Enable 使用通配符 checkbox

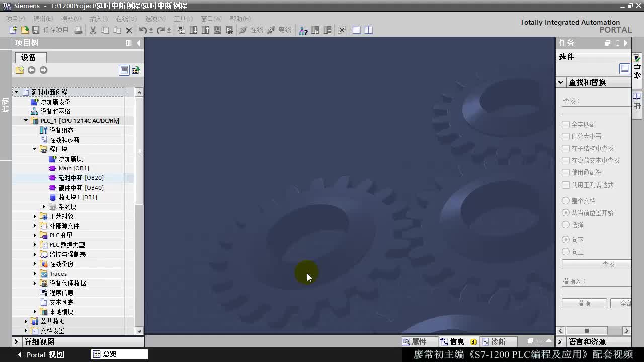566,172
